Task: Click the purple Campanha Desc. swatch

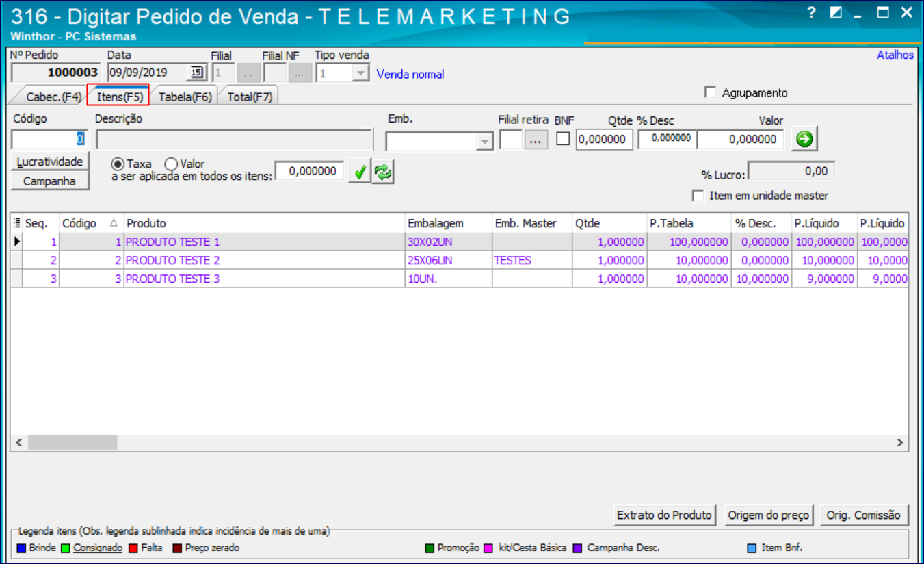Action: [x=578, y=548]
